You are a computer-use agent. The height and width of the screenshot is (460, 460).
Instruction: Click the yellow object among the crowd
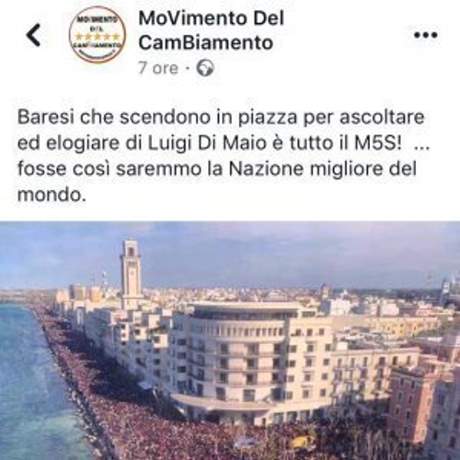tap(302, 442)
